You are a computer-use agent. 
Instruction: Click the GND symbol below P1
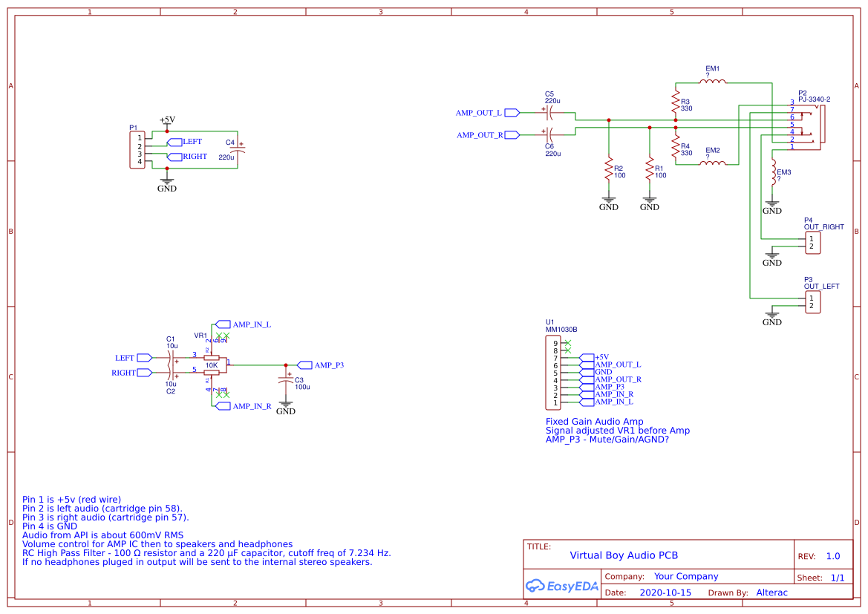(166, 184)
